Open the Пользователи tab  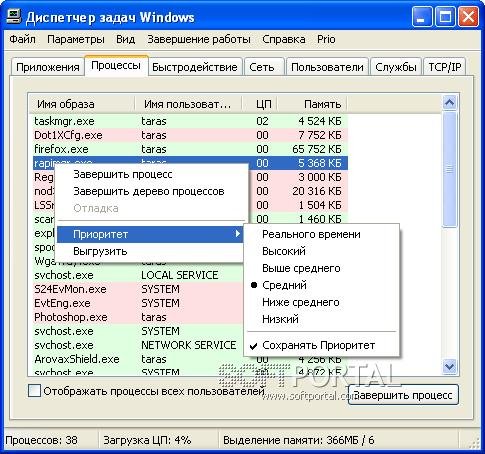[327, 67]
